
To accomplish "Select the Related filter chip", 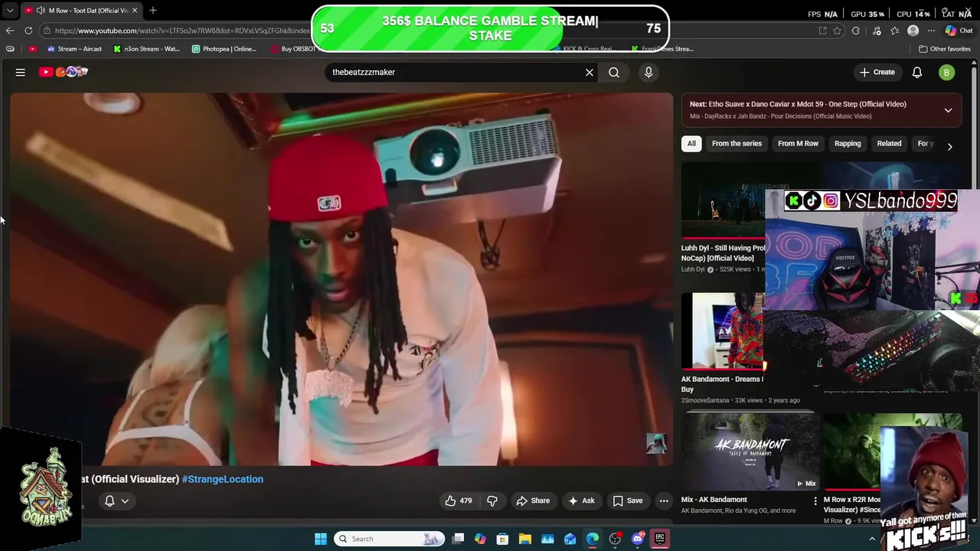I will coord(889,143).
